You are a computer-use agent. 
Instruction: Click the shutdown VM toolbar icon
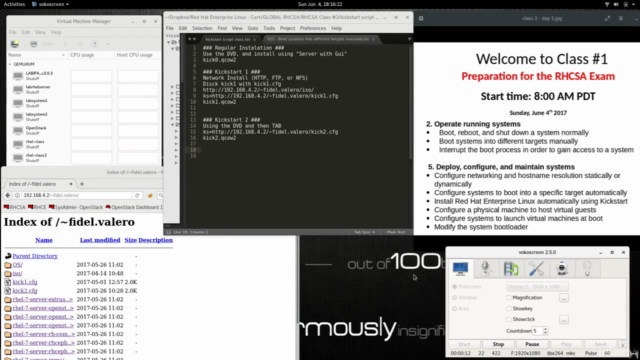point(95,44)
